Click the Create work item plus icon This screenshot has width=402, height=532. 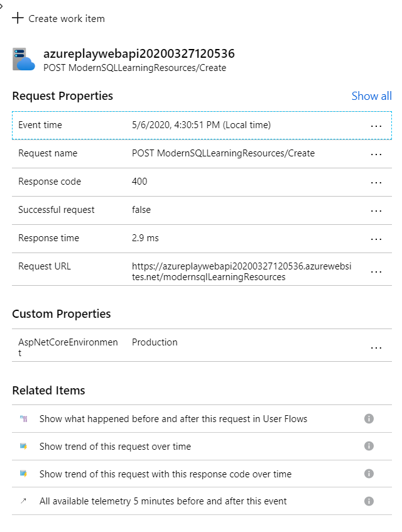pyautogui.click(x=18, y=18)
